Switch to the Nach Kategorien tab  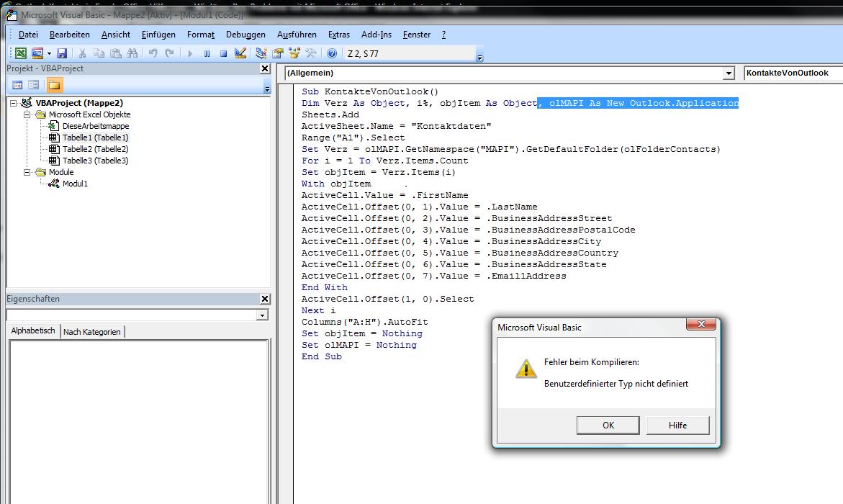(92, 332)
